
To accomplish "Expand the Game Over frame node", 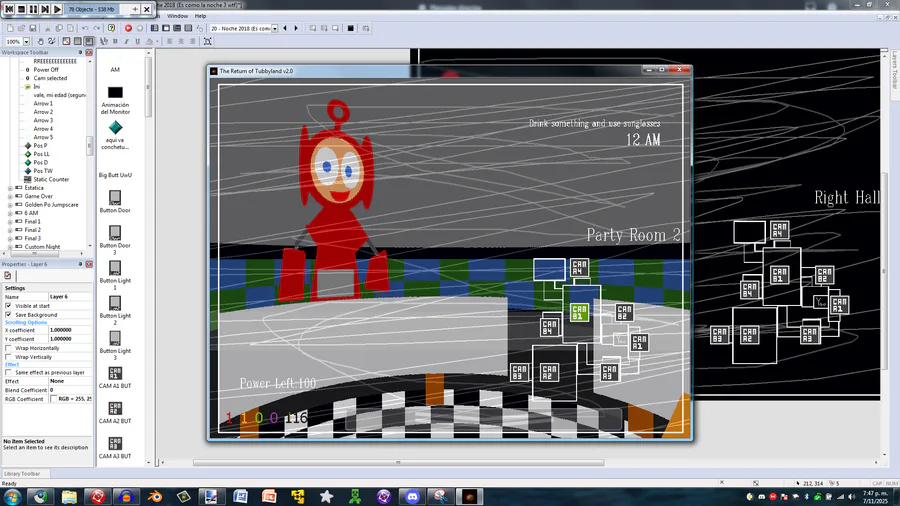I will tap(10, 196).
